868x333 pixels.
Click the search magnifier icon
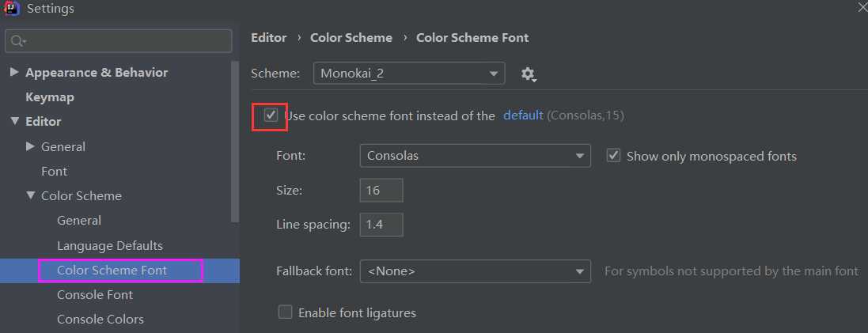click(17, 40)
